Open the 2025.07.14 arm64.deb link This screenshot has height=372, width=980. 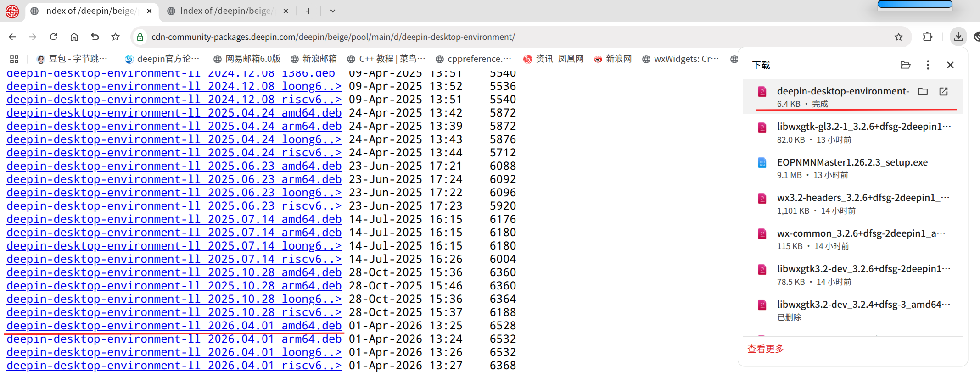[174, 233]
